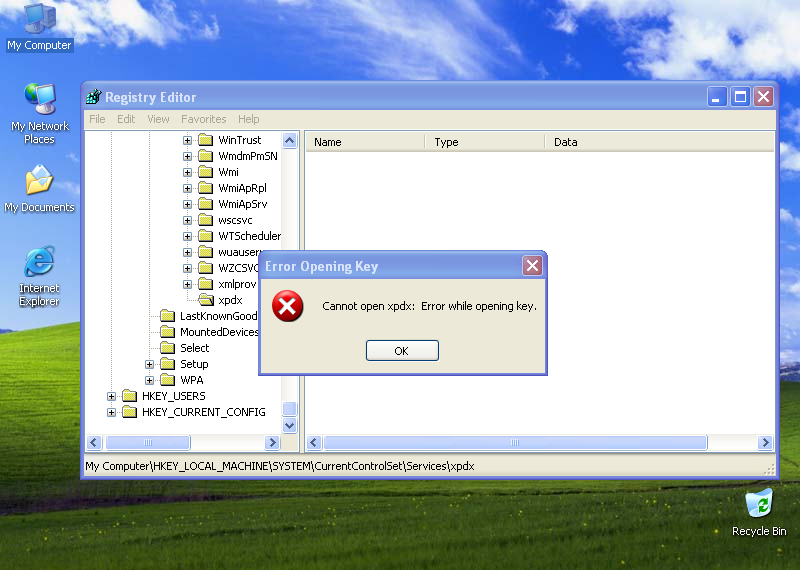Image resolution: width=800 pixels, height=570 pixels.
Task: Select the WZCSVC folder icon
Action: 205,268
